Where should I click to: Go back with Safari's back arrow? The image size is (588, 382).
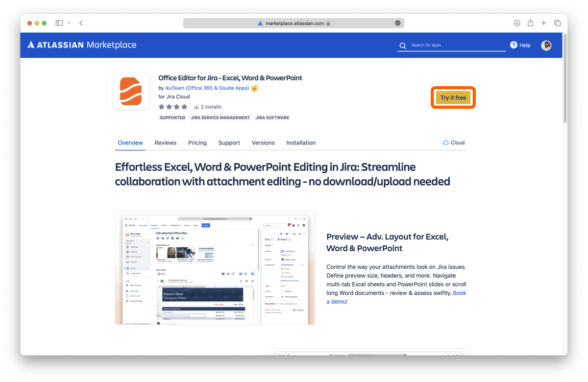81,23
